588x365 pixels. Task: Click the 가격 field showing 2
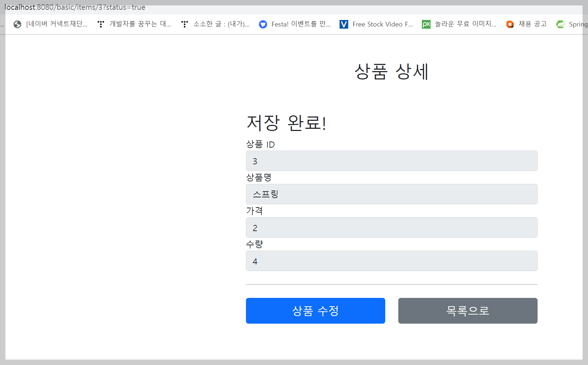pos(392,227)
